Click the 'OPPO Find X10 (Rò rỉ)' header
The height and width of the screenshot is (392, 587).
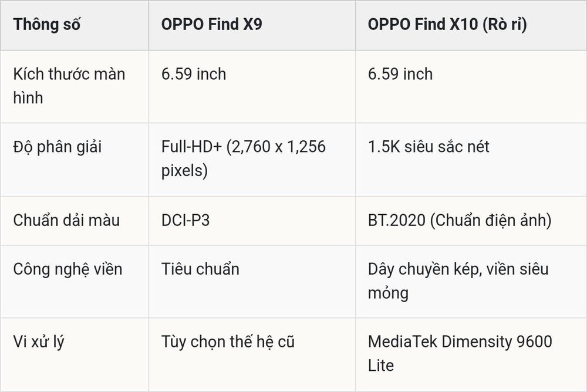[447, 24]
